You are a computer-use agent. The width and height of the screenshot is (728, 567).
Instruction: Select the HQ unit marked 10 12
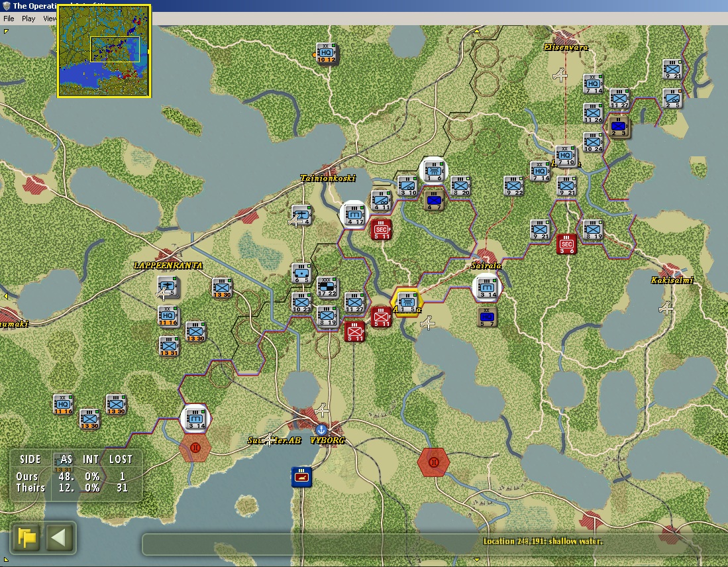(x=326, y=53)
